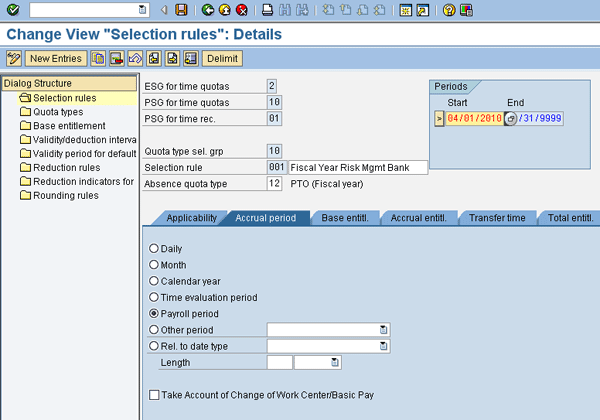
Task: Click the New Entries button
Action: 55,59
